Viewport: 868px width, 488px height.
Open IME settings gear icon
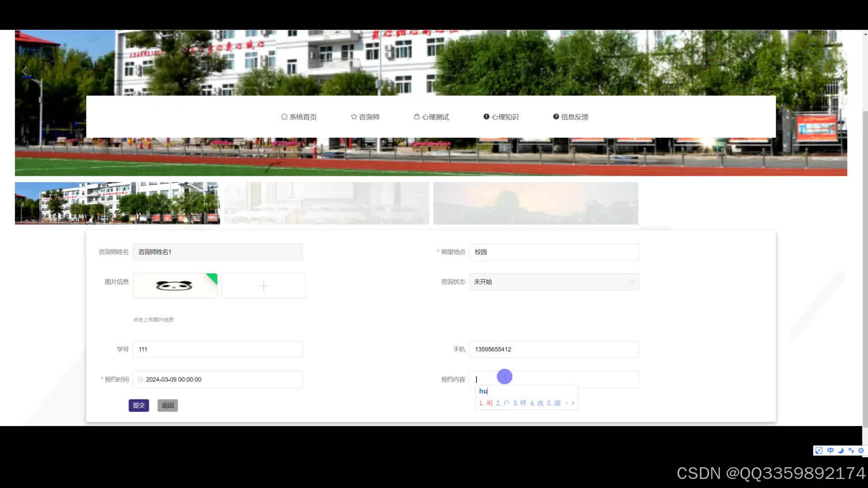point(861,450)
